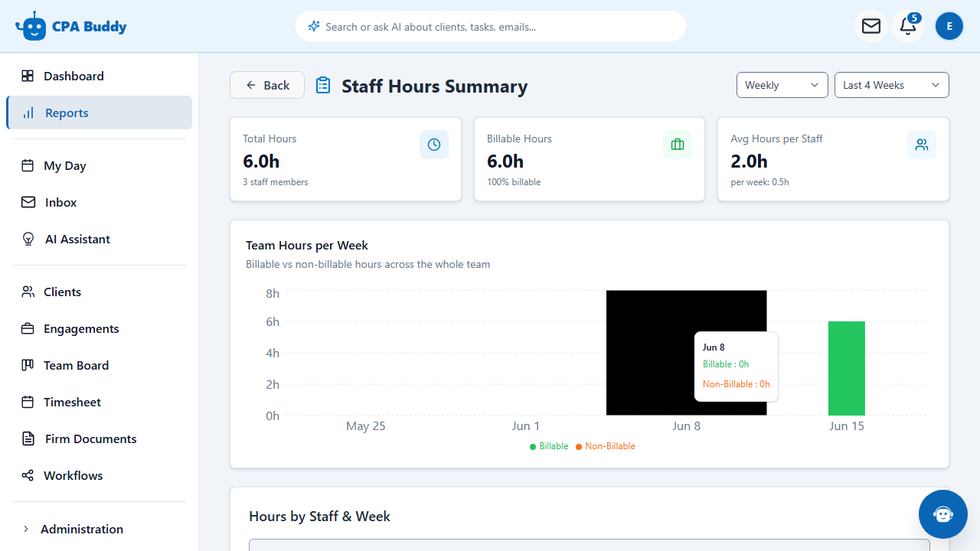This screenshot has width=980, height=551.
Task: Click the people icon on Avg Hours card
Action: (922, 145)
